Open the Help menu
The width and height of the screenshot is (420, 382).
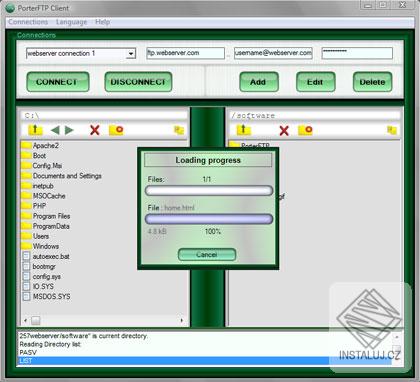click(102, 22)
